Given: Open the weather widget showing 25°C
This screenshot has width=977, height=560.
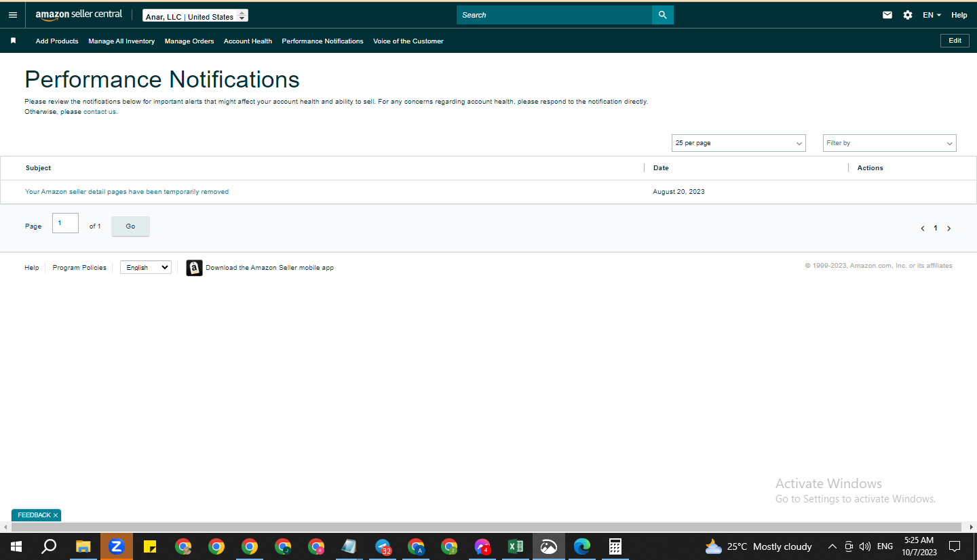Looking at the screenshot, I should (759, 546).
